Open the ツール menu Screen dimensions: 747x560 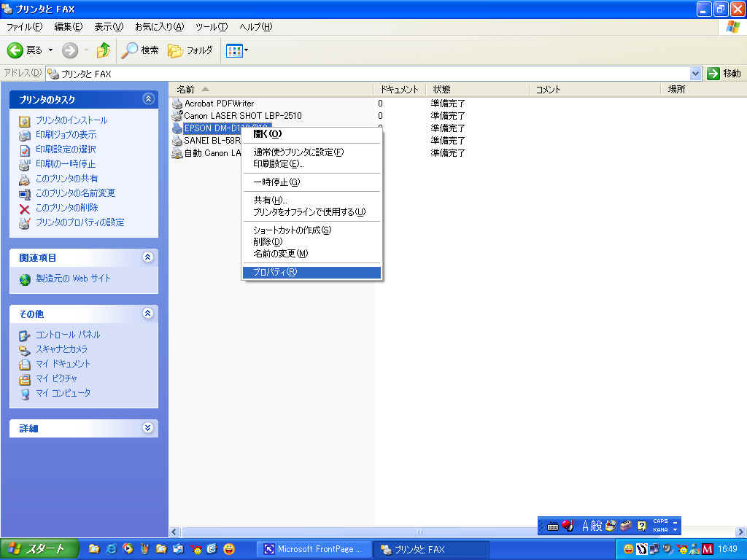[212, 27]
